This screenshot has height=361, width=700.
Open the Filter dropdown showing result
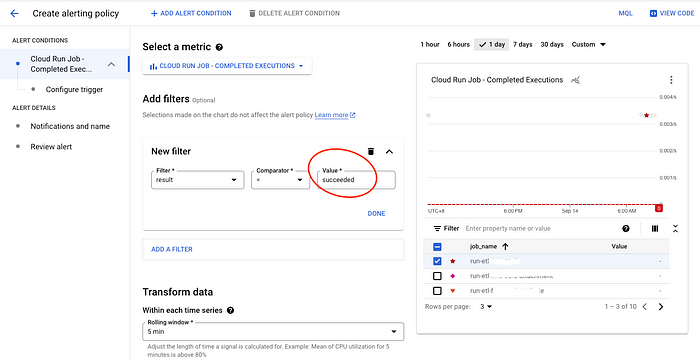click(197, 180)
